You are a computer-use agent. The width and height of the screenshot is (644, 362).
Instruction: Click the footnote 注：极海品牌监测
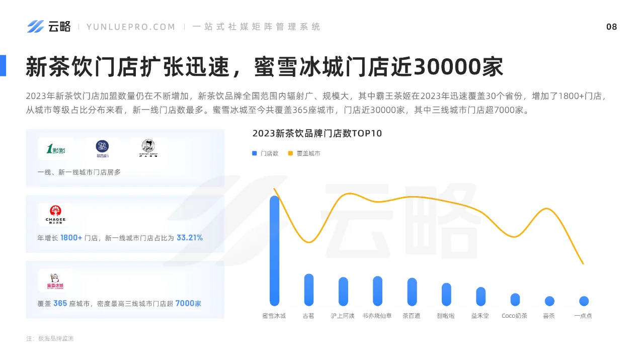(50, 338)
